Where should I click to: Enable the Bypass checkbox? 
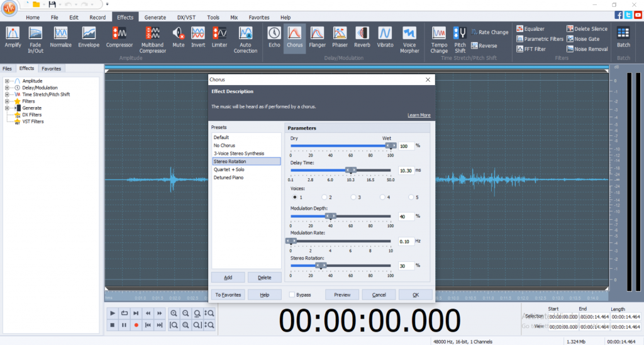292,295
